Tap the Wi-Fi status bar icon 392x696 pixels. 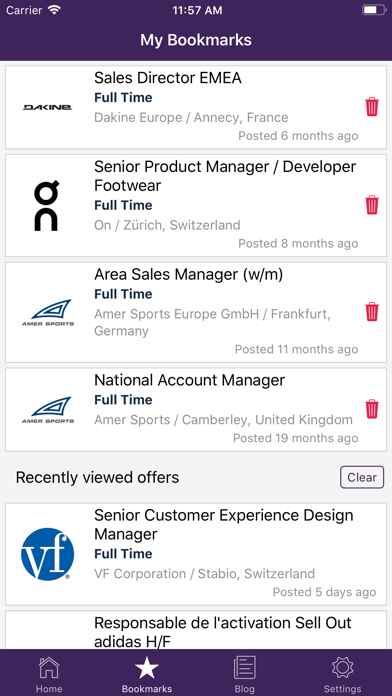tap(55, 10)
